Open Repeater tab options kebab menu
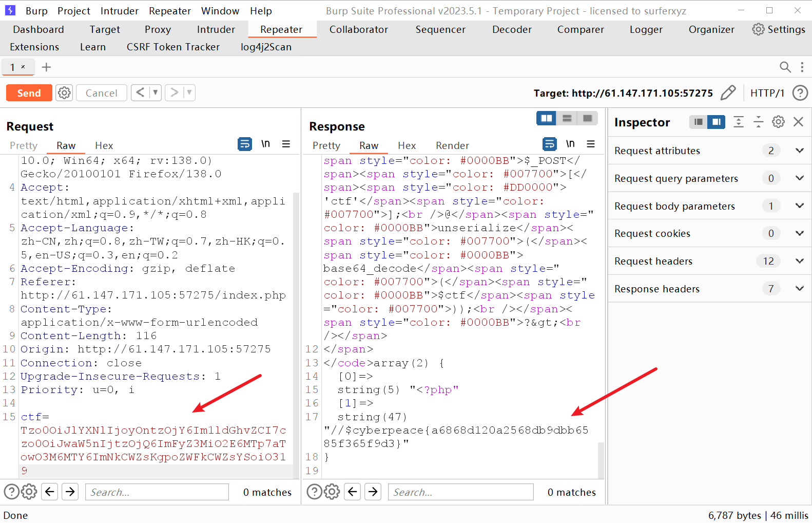This screenshot has height=523, width=812. coord(802,67)
